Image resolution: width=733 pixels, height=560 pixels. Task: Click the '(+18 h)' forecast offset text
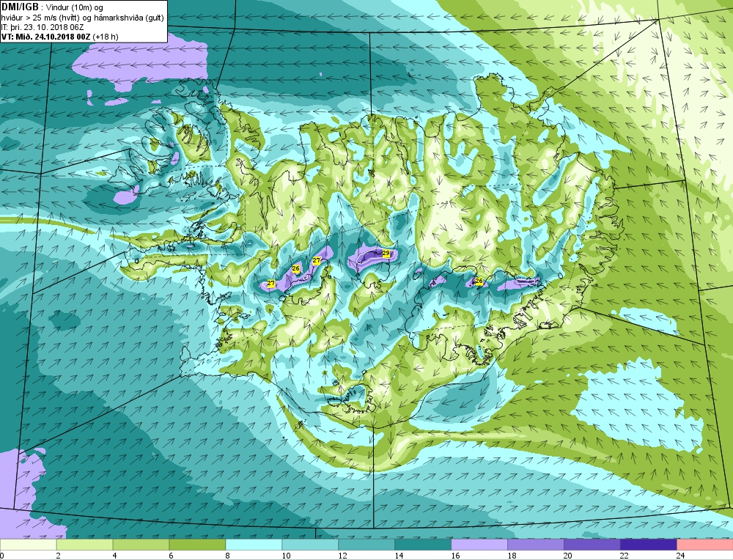tap(106, 37)
